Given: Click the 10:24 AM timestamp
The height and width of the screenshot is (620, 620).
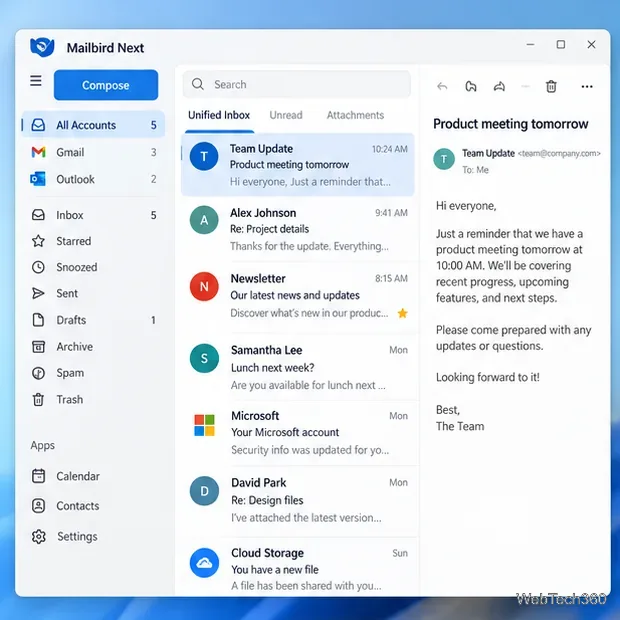Looking at the screenshot, I should pyautogui.click(x=389, y=149).
